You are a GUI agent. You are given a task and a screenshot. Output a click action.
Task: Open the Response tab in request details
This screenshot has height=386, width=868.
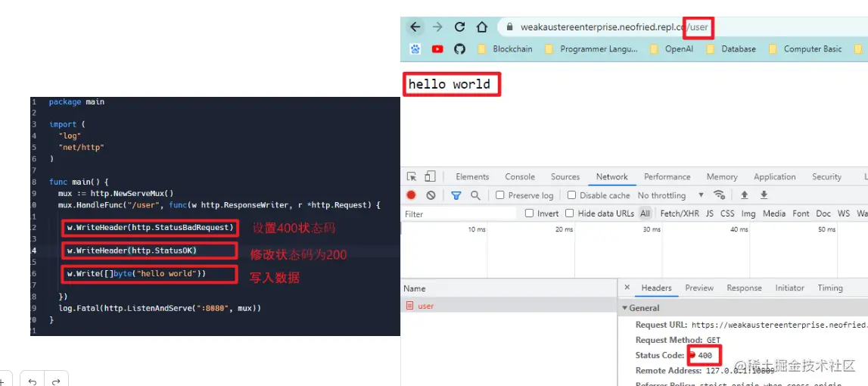pos(744,288)
